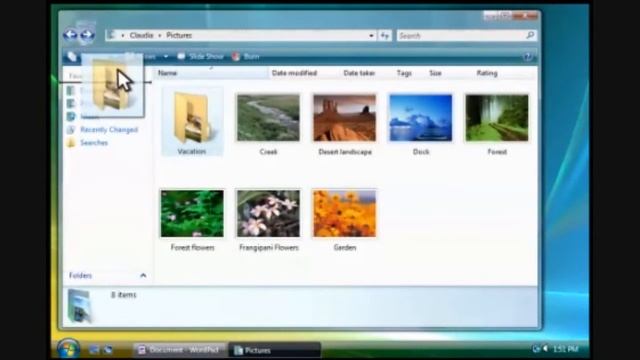Select Pictures in the address breadcrumb
The height and width of the screenshot is (360, 640).
click(179, 36)
